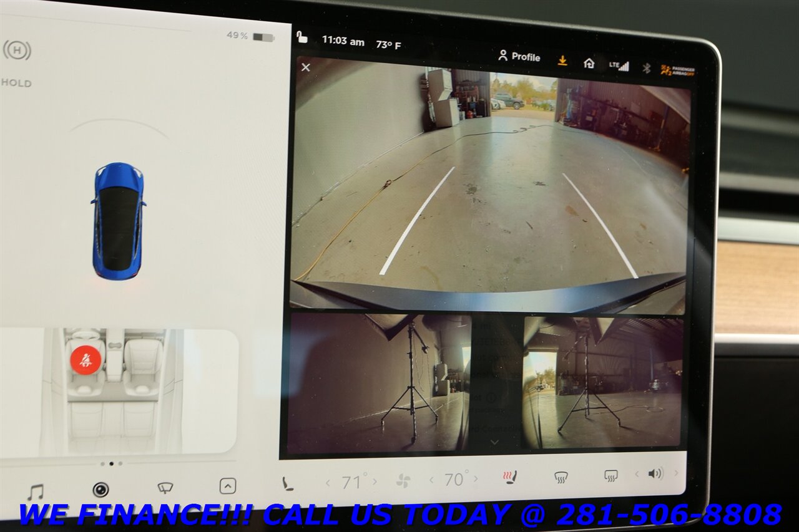
Task: Open the Profile menu
Action: point(519,57)
